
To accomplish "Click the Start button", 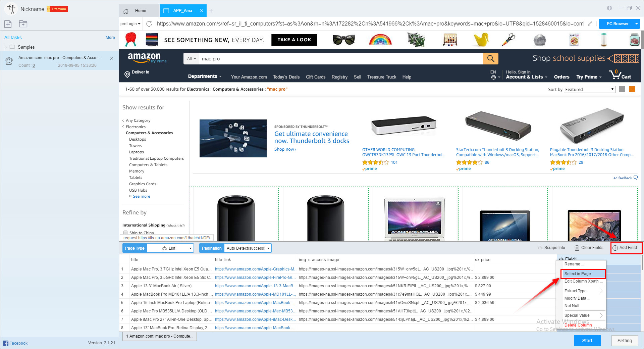I will pos(587,341).
